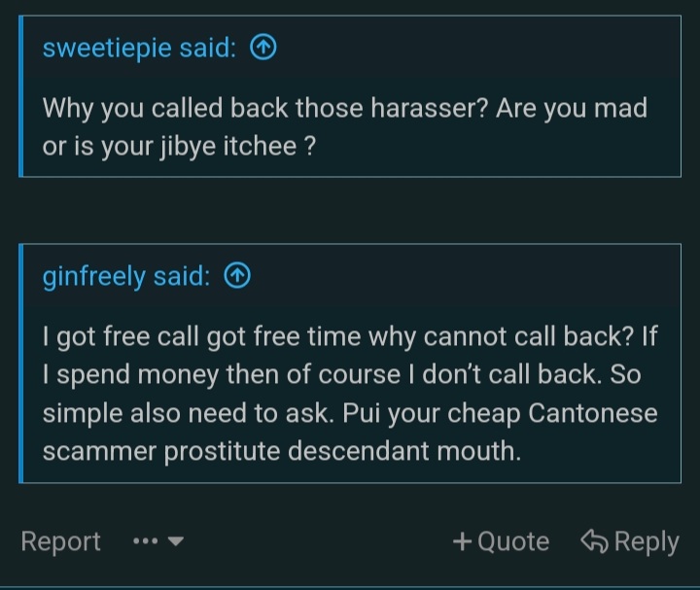700x590 pixels.
Task: Select the username ginfreely in the quote header
Action: (94, 277)
